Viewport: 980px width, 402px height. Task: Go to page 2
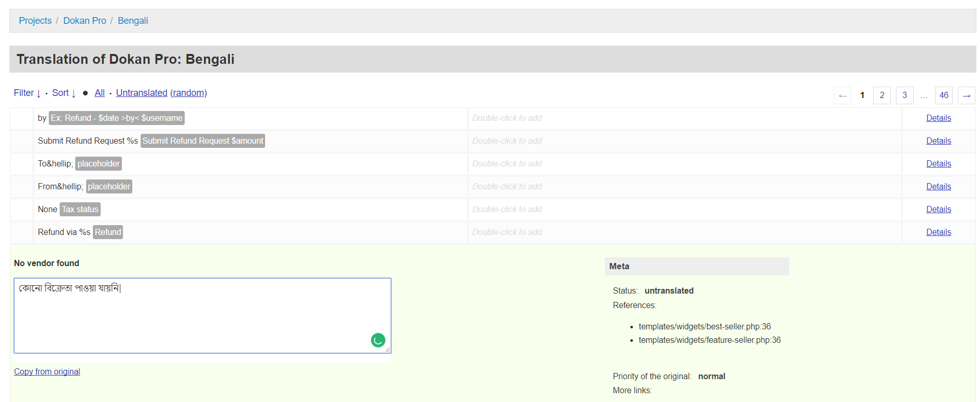[x=882, y=95]
